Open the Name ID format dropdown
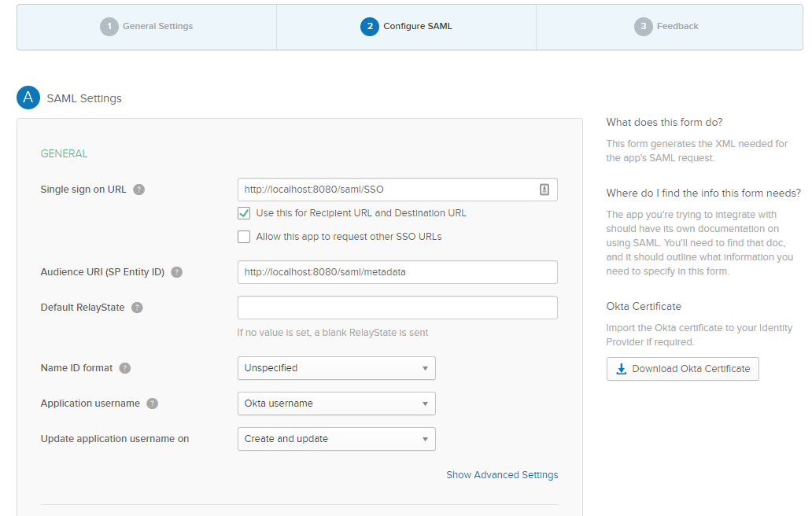 [336, 368]
